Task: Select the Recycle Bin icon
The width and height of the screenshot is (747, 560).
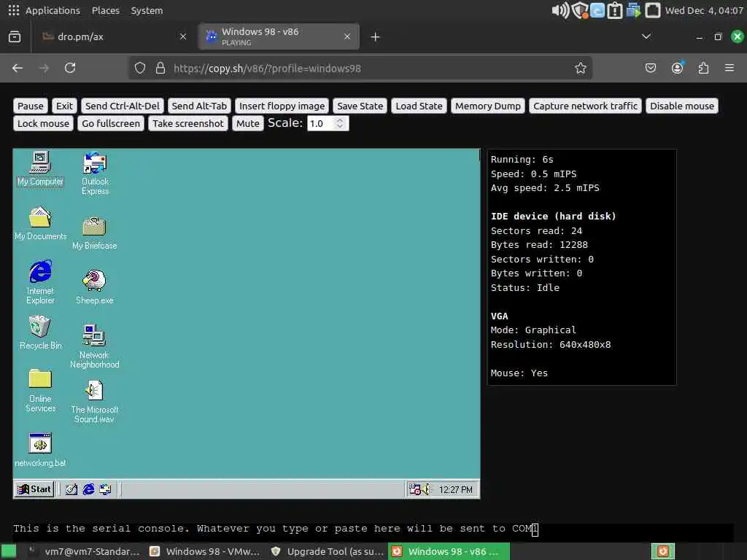Action: coord(40,332)
